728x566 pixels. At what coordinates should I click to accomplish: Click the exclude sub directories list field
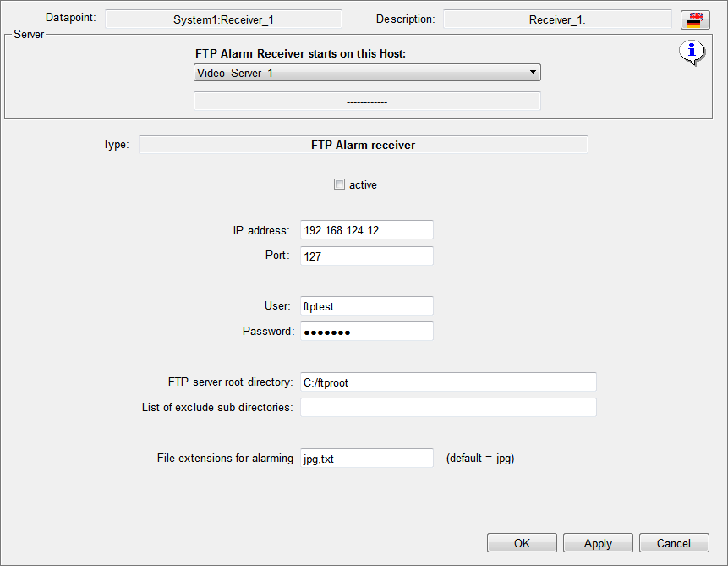[x=448, y=408]
